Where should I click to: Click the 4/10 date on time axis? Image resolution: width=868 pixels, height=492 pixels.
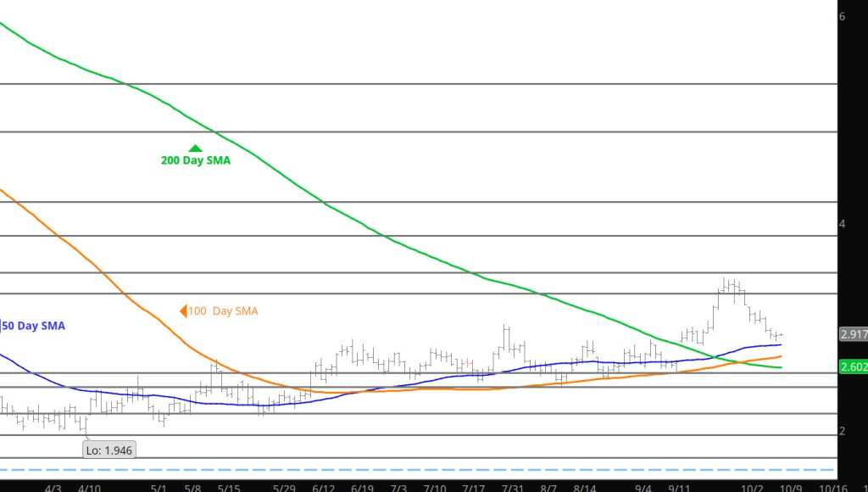(90, 488)
